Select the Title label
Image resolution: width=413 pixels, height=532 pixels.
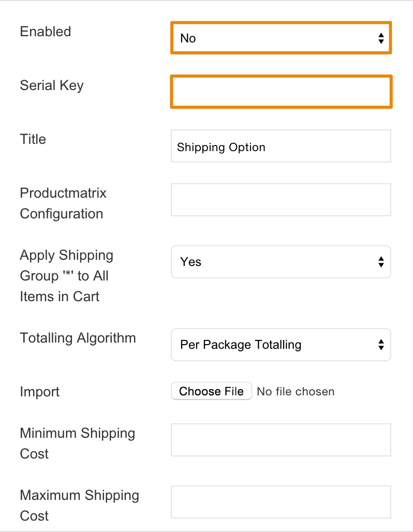33,139
